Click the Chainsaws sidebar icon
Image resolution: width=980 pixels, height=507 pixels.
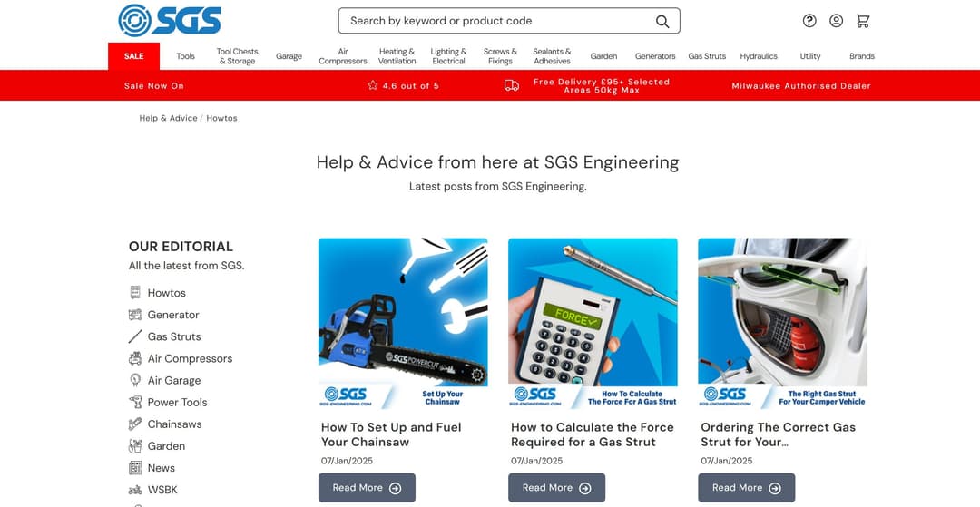[135, 424]
